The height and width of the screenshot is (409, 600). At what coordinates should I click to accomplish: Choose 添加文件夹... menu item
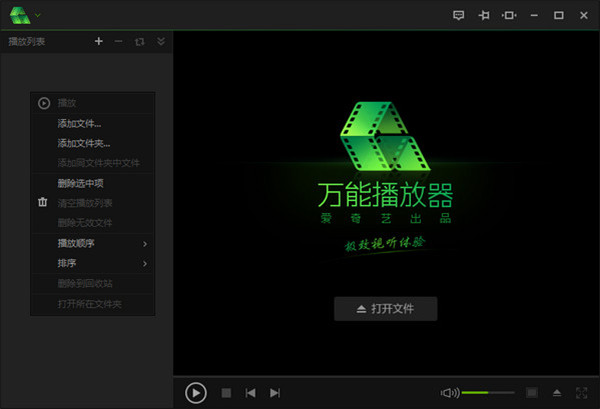(93, 143)
